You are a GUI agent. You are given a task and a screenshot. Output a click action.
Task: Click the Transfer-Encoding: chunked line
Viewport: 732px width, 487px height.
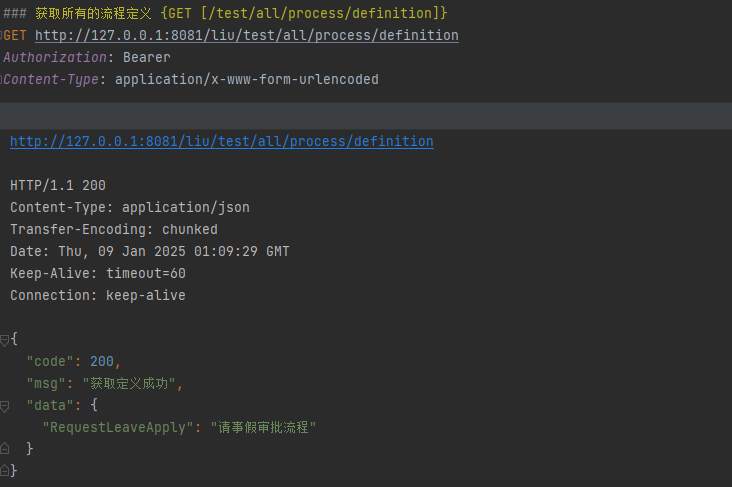113,230
